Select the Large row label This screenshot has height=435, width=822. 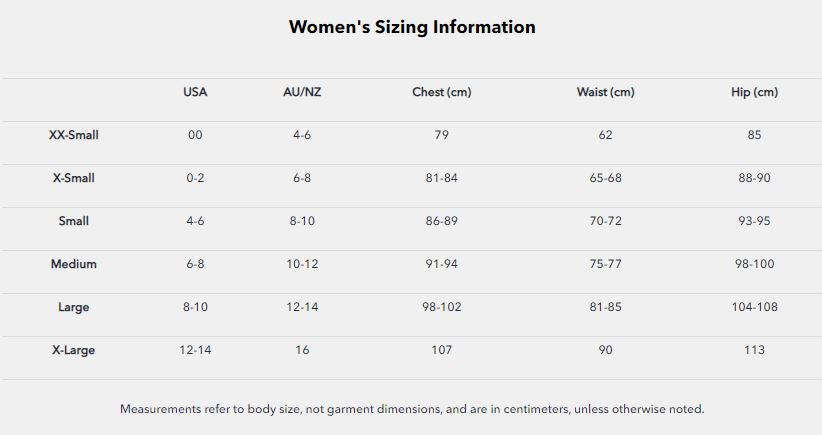[x=74, y=307]
